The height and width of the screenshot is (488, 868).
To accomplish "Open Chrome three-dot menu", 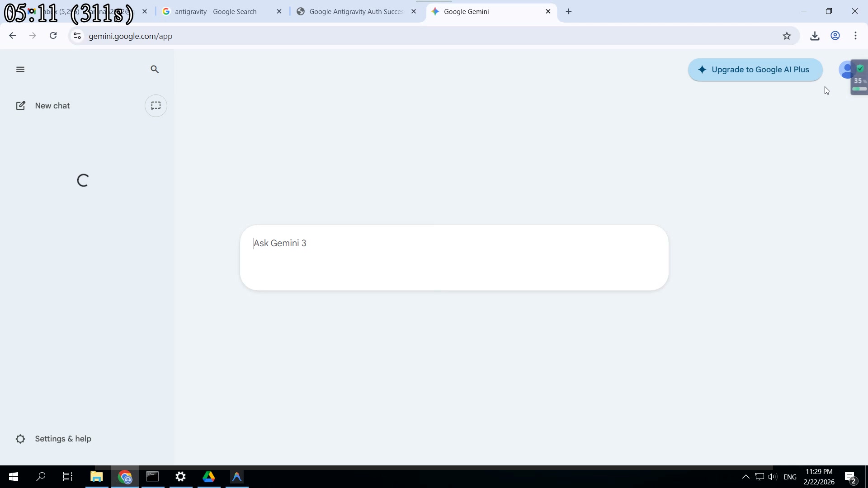I will click(855, 36).
